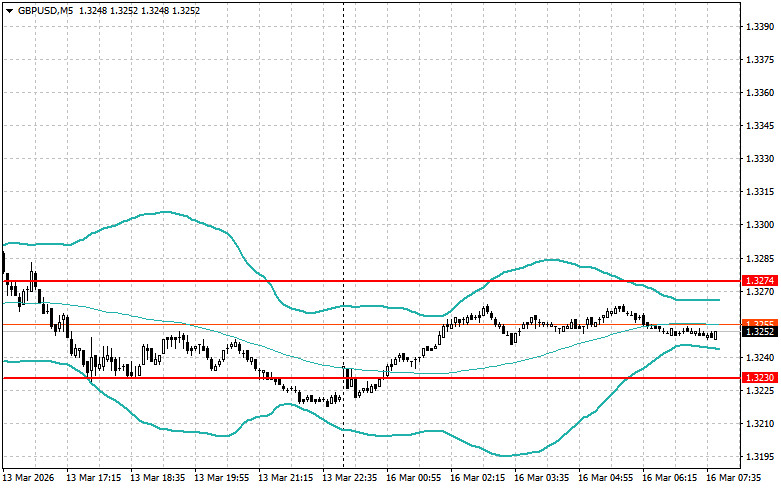The image size is (781, 489).
Task: Click the 1.3345 price scale value
Action: [761, 126]
